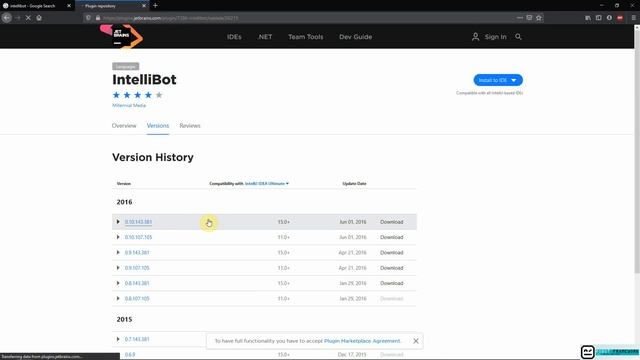Viewport: 640px width, 360px height.
Task: Open the page actions three-dot icon
Action: tap(519, 18)
